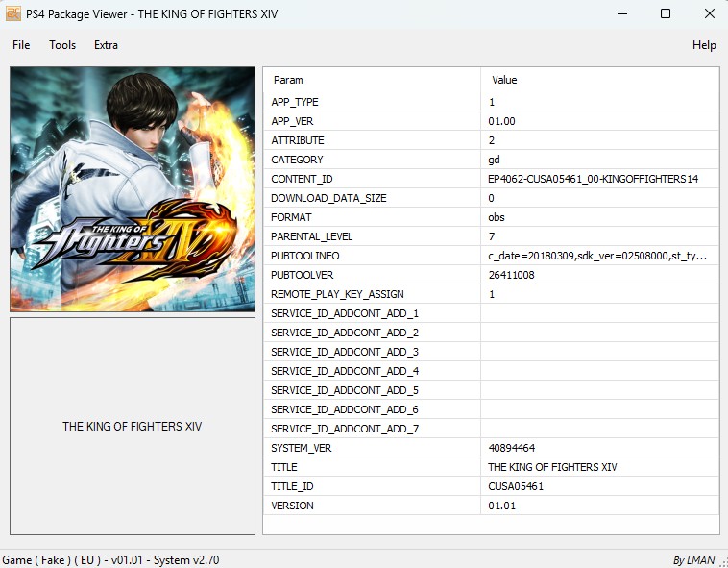Image resolution: width=728 pixels, height=568 pixels.
Task: Select the SYSTEM_VER parameter
Action: [x=302, y=448]
